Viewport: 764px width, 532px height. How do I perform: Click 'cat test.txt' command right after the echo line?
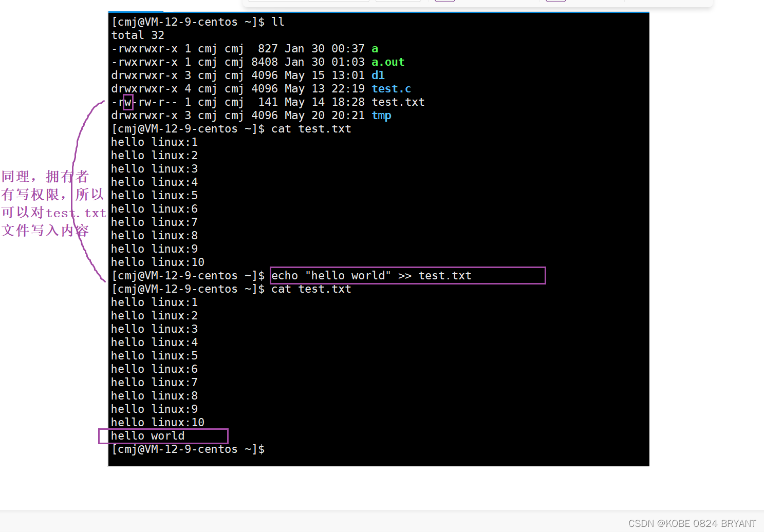click(x=311, y=289)
